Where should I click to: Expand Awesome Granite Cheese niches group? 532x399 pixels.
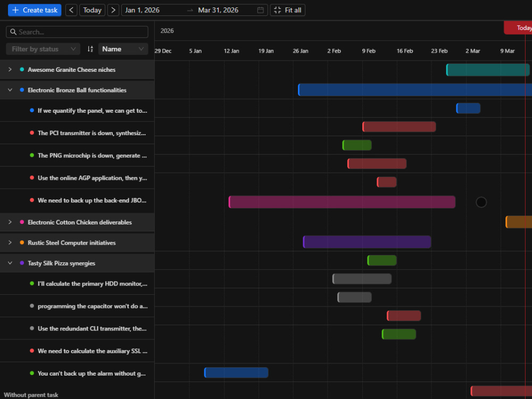(x=10, y=70)
